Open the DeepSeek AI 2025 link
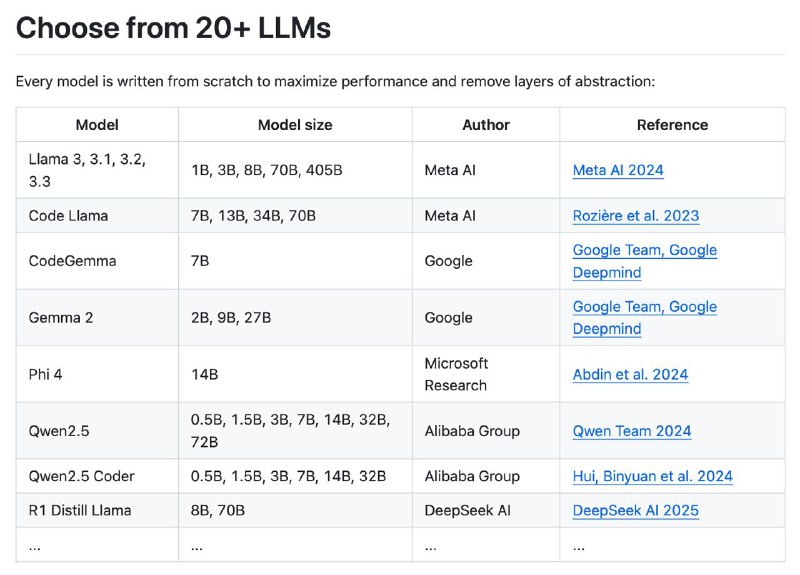This screenshot has width=800, height=575. (x=635, y=511)
